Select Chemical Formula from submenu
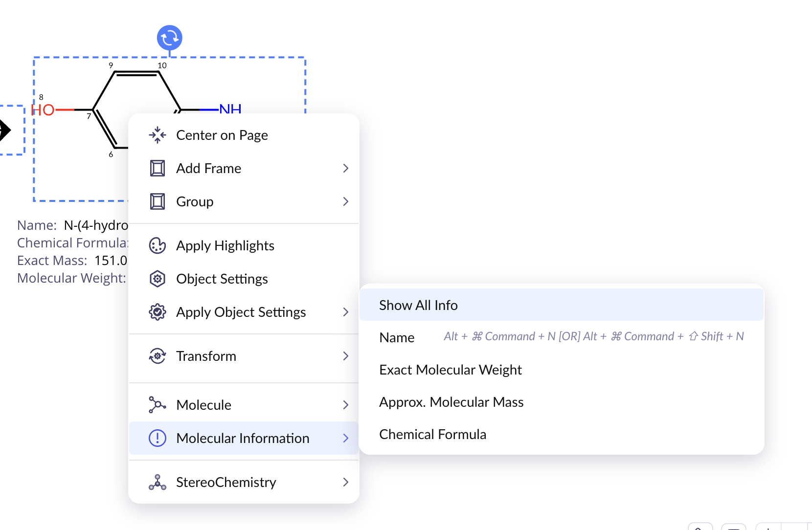The image size is (812, 530). (432, 434)
